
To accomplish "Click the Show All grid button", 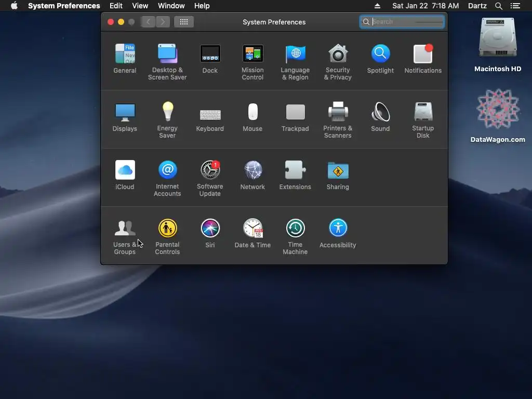I will [x=184, y=22].
